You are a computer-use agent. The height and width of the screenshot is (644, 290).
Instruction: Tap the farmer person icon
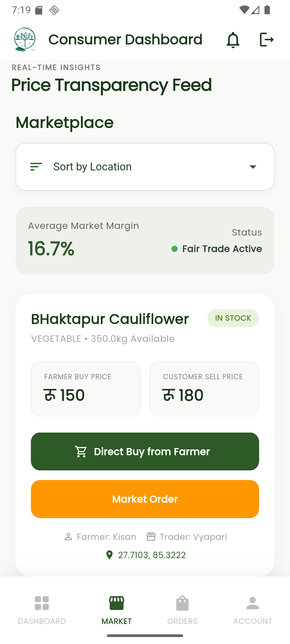click(68, 537)
